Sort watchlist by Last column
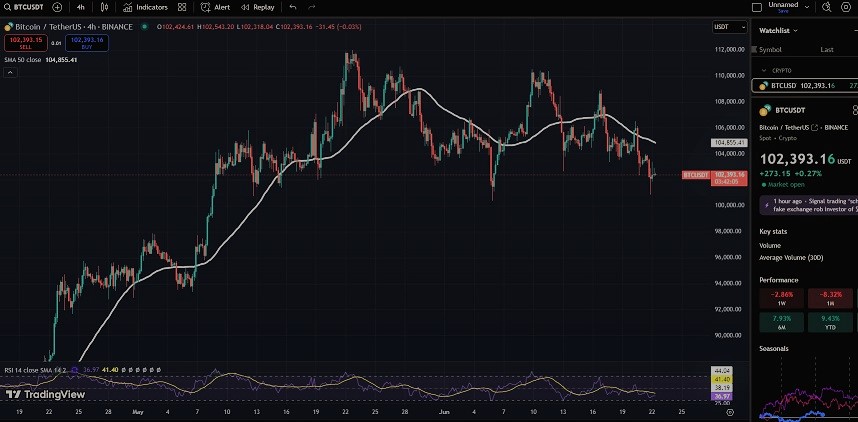The height and width of the screenshot is (422, 858). pyautogui.click(x=827, y=50)
